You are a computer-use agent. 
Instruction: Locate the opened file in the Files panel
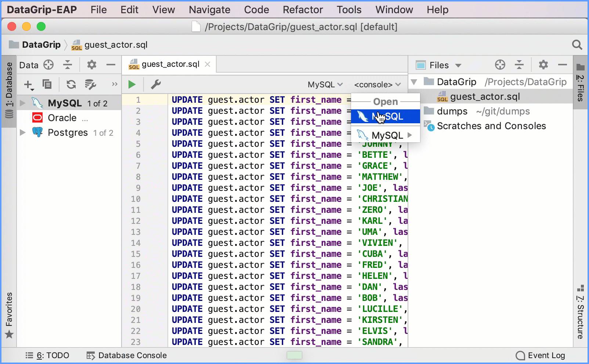(500, 65)
